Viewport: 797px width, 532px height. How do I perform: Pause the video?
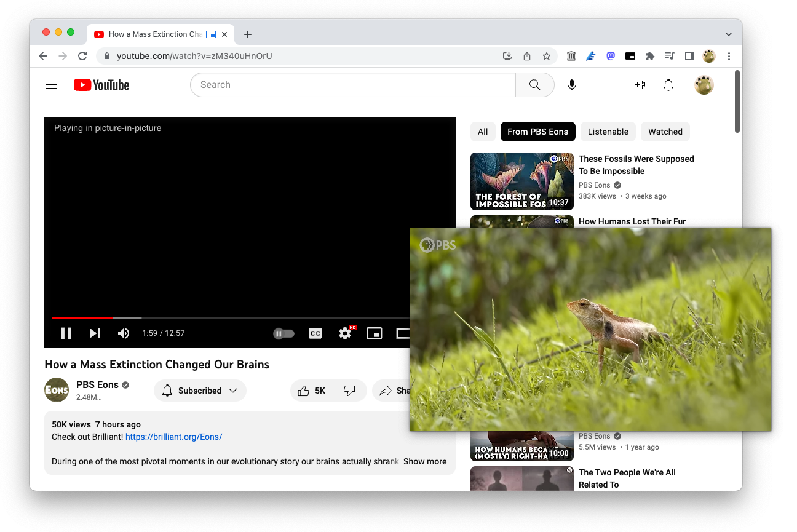click(66, 333)
